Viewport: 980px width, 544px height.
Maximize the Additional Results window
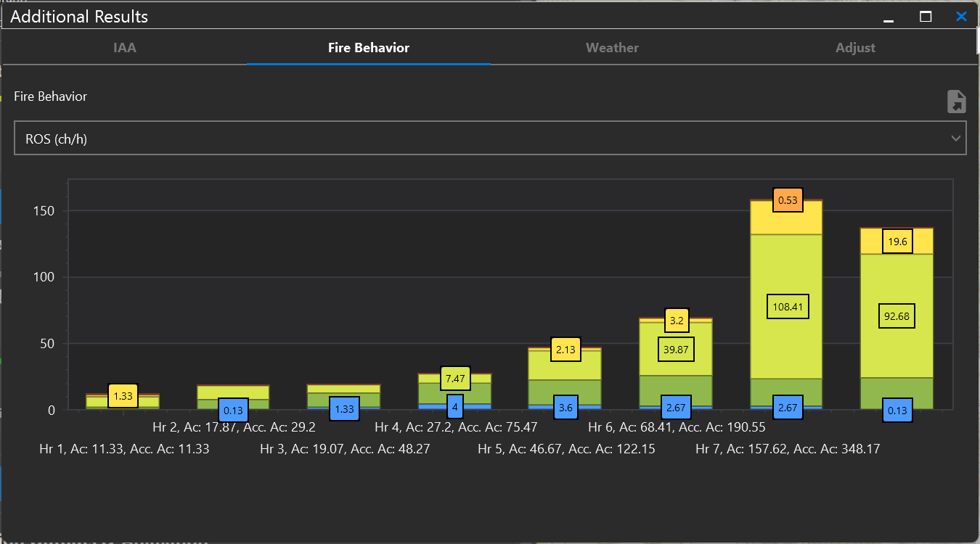926,17
